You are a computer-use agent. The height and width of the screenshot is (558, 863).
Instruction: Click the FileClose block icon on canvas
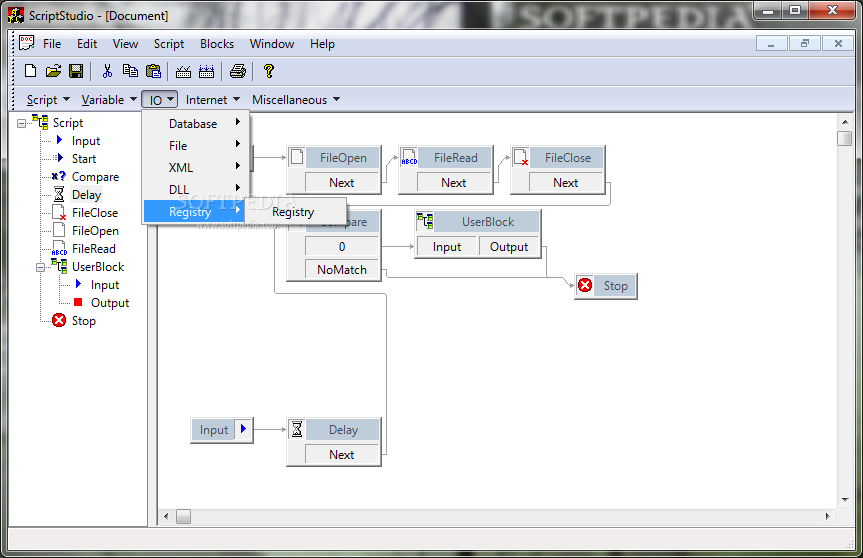coord(521,157)
